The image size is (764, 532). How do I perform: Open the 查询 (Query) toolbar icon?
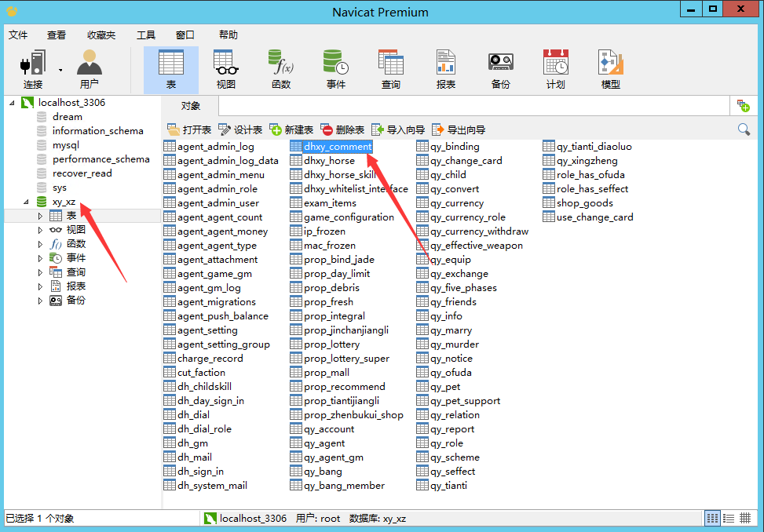tap(390, 63)
